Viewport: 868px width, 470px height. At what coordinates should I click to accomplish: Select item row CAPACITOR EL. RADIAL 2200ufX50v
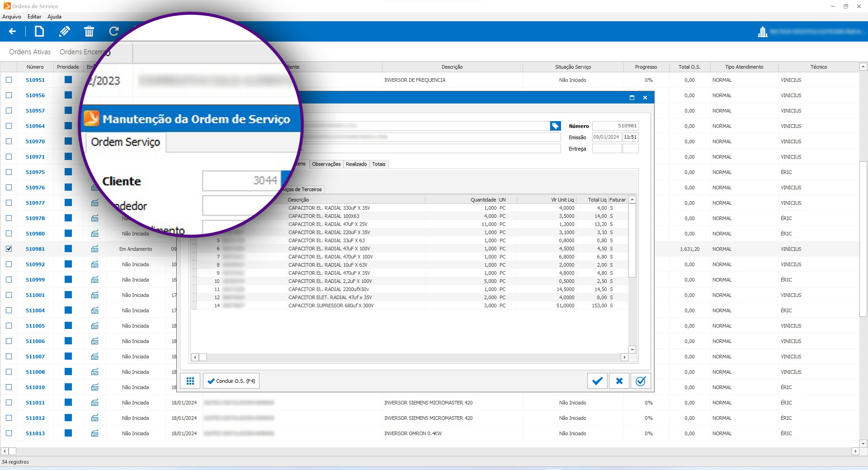pos(410,289)
